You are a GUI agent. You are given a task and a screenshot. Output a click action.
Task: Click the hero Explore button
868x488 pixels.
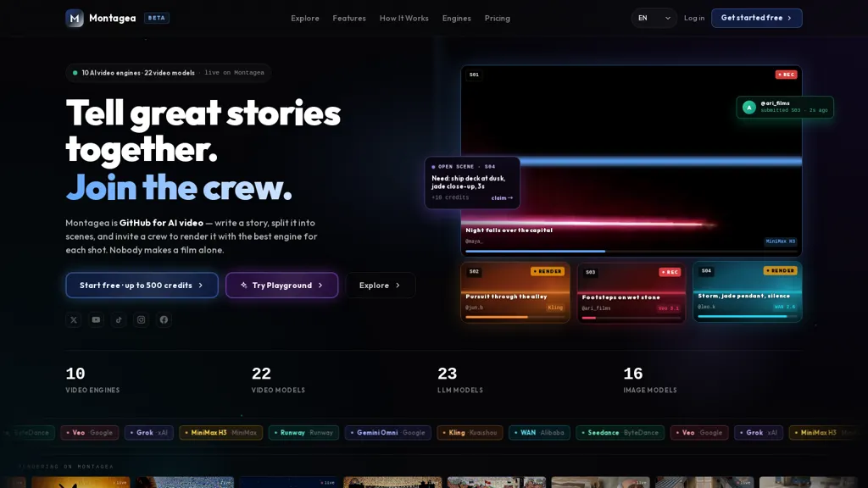point(381,286)
